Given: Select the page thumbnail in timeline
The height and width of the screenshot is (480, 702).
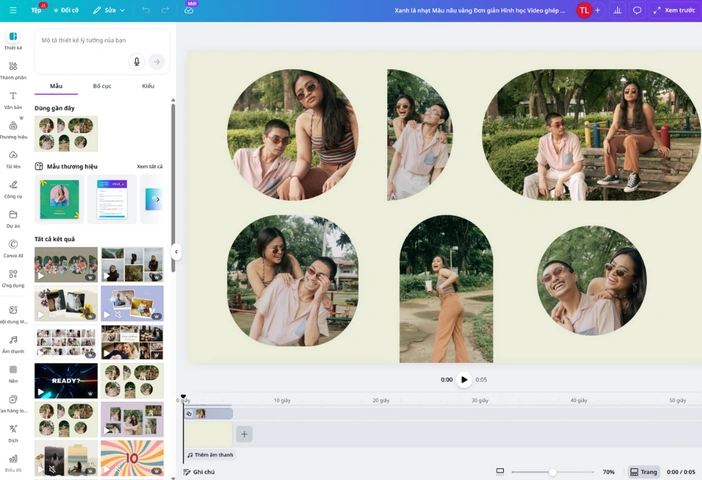Looking at the screenshot, I should point(208,434).
